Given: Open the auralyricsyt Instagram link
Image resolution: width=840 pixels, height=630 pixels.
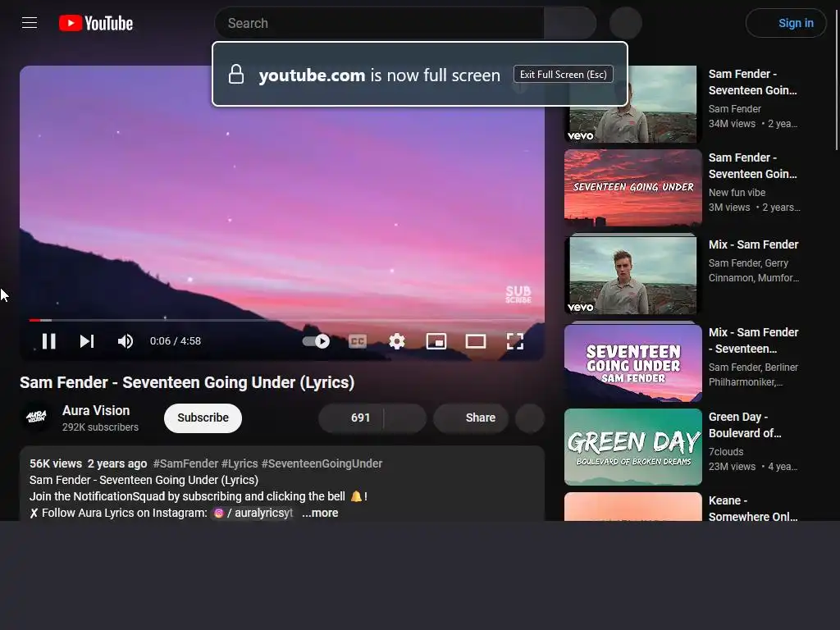Looking at the screenshot, I should [x=253, y=513].
